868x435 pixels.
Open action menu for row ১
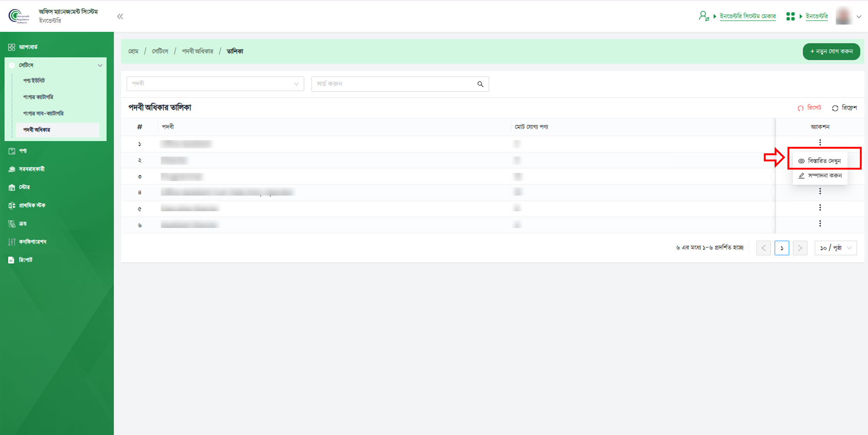(x=820, y=142)
